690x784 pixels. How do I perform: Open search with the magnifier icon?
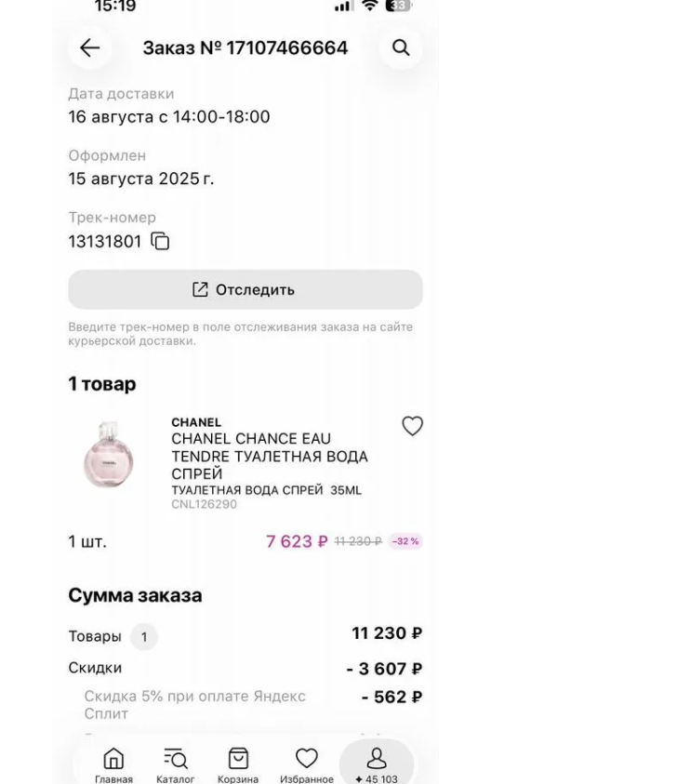pos(401,48)
